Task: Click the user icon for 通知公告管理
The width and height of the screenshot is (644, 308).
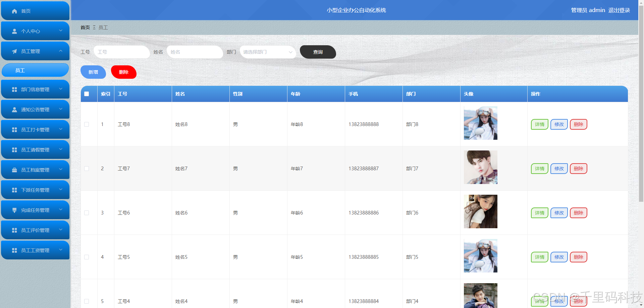Action: pos(14,110)
